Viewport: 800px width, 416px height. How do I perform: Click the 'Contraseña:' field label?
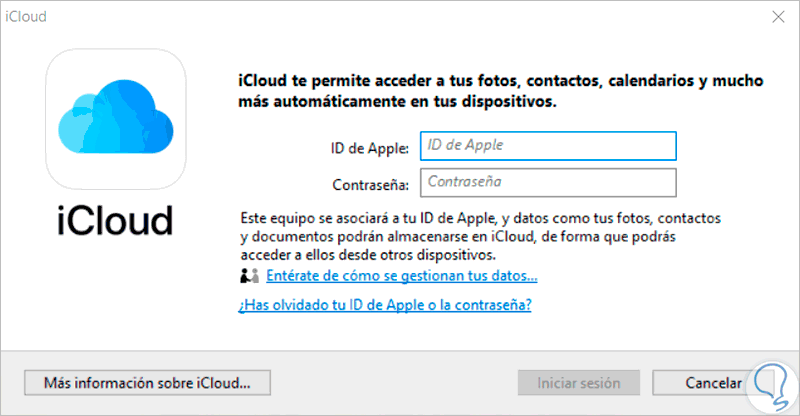click(x=371, y=184)
